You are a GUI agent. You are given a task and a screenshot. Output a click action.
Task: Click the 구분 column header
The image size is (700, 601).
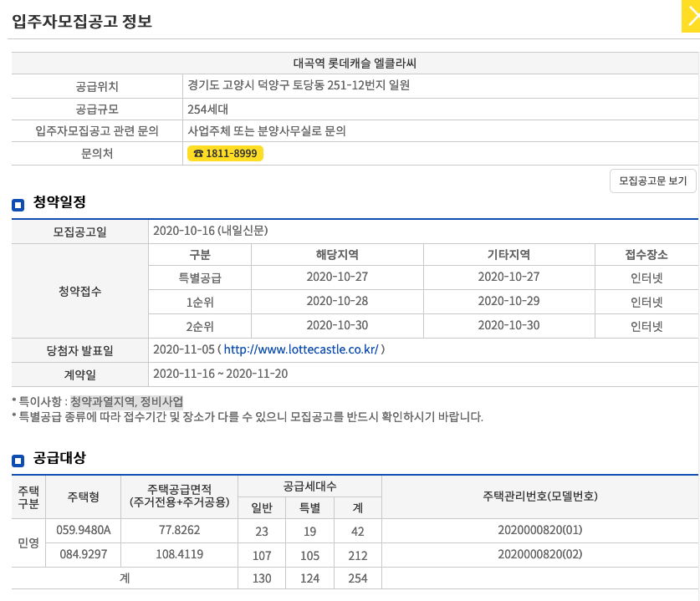(200, 255)
